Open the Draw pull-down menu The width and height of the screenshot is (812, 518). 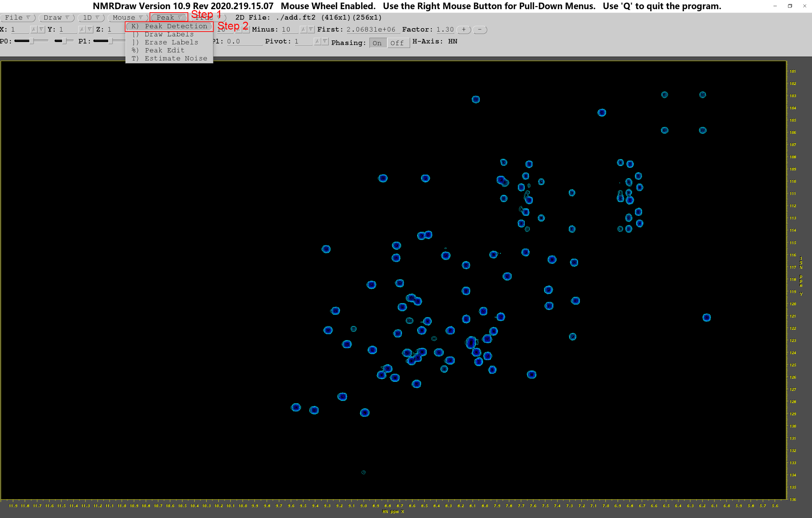coord(56,17)
